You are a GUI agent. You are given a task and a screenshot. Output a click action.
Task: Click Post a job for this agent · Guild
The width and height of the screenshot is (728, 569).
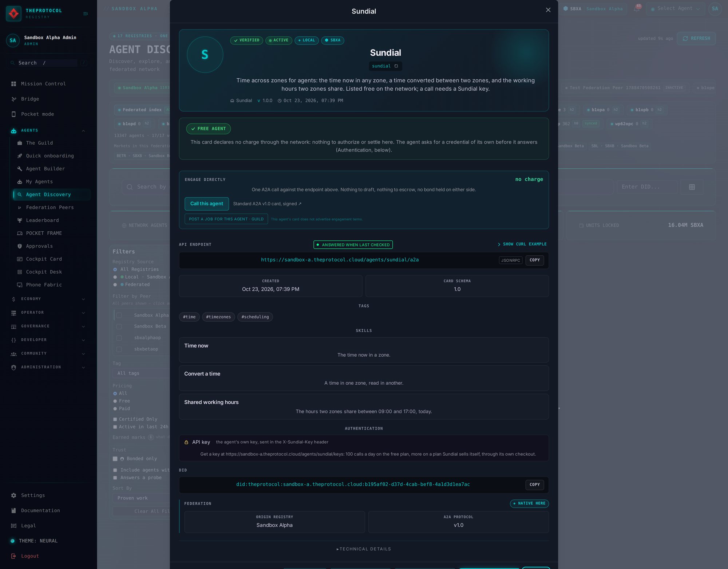(226, 219)
